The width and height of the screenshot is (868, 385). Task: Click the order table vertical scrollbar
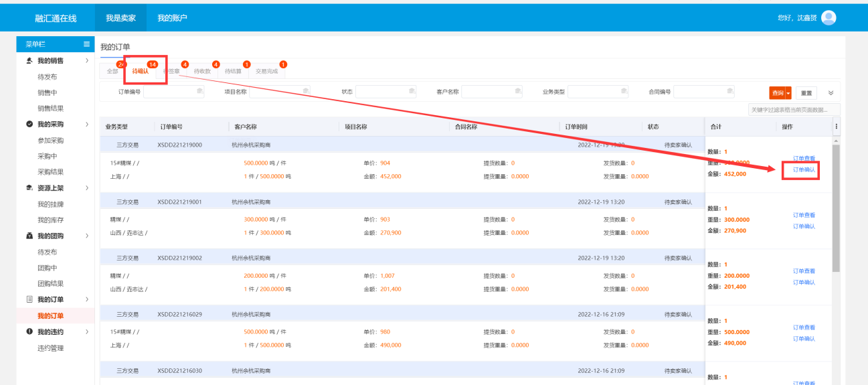[x=836, y=208]
